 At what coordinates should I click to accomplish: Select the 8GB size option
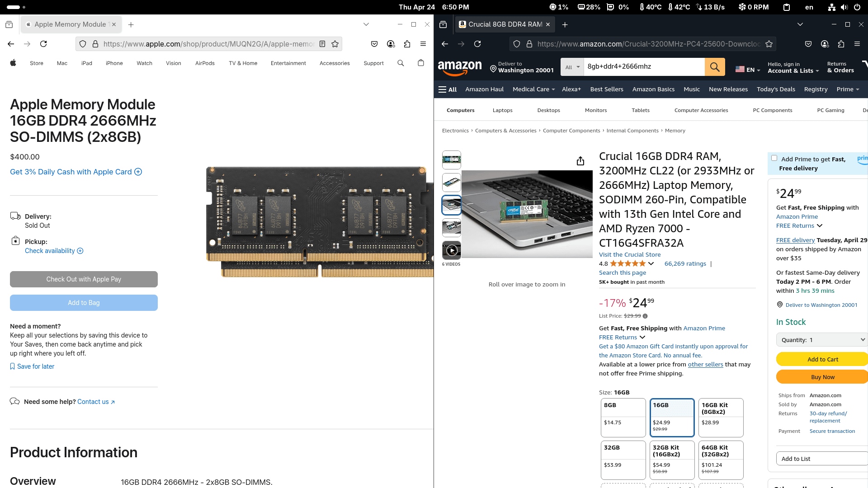[623, 418]
